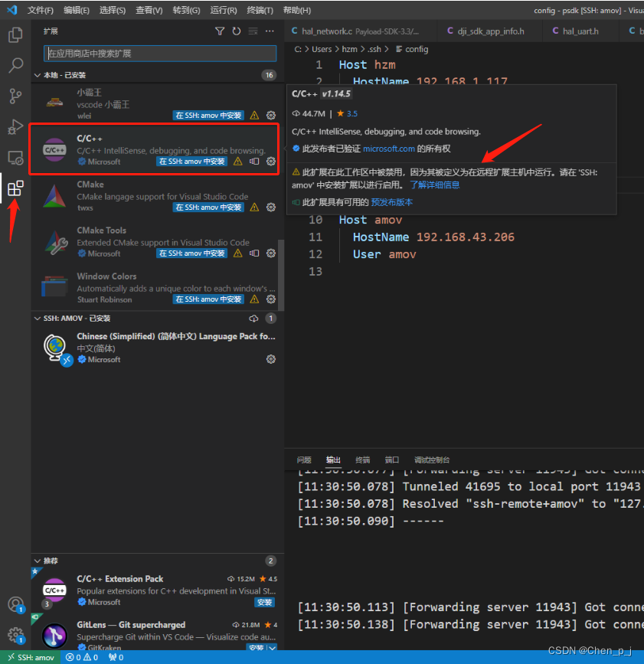The image size is (644, 664).
Task: Install CMake Tools in SSH: amov
Action: 191,253
